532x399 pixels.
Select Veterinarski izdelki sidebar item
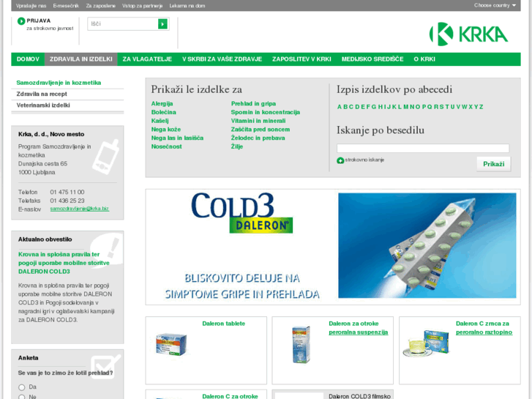[x=43, y=105]
